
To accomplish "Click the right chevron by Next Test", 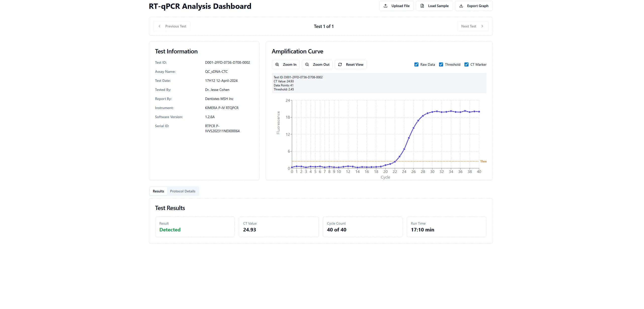I will pos(482,26).
